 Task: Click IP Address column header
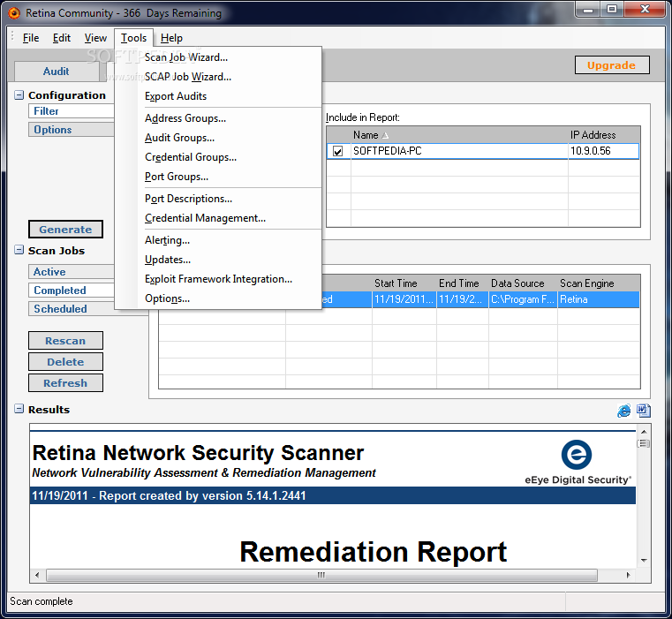pyautogui.click(x=604, y=135)
